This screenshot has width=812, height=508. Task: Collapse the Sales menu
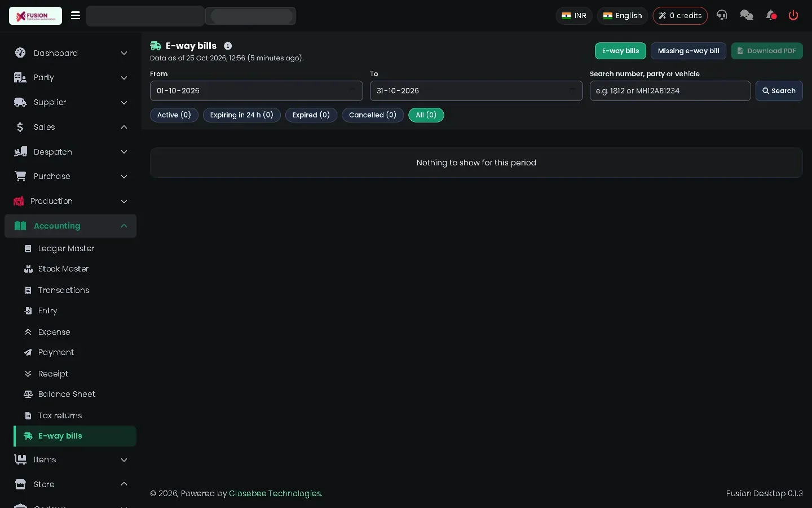point(70,127)
